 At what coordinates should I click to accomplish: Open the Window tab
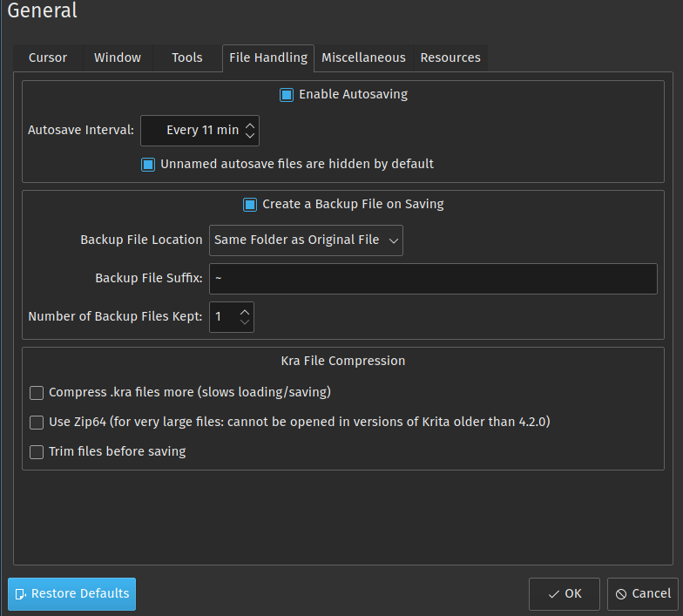pyautogui.click(x=118, y=58)
